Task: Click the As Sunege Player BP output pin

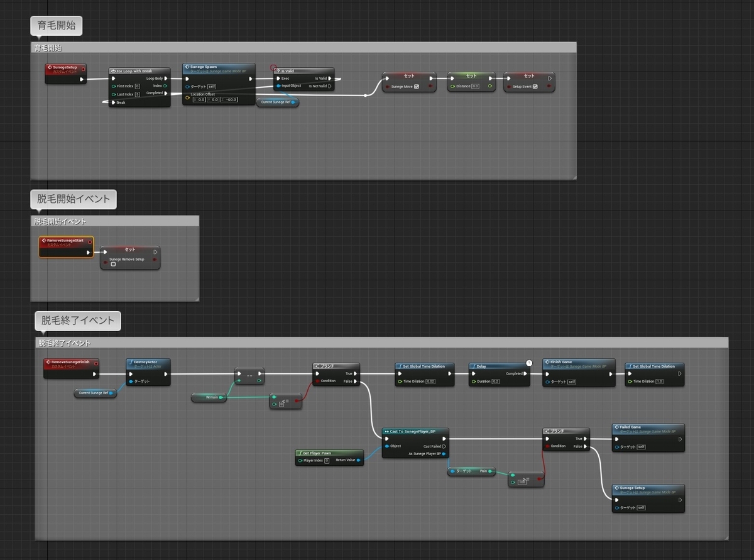Action: [x=444, y=453]
